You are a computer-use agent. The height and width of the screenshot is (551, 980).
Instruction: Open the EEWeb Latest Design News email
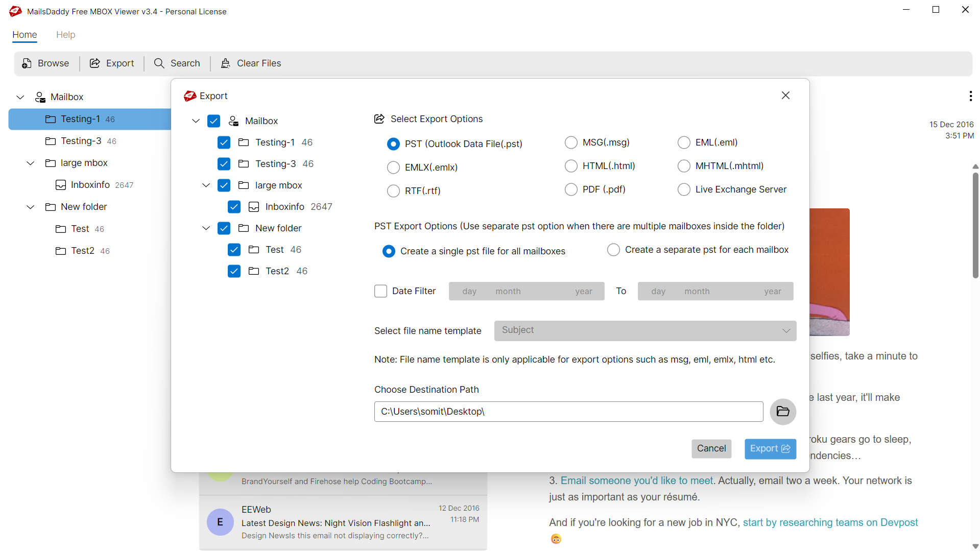coord(343,522)
